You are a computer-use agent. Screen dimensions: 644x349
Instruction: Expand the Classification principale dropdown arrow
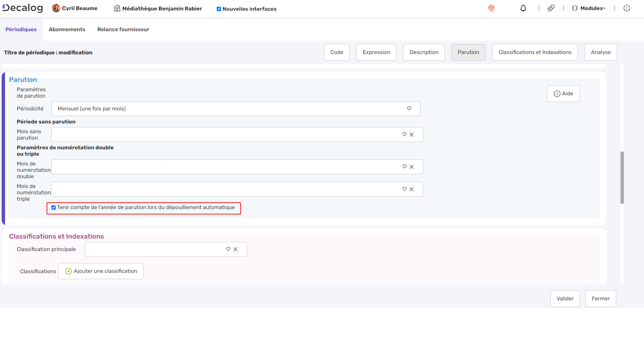click(x=228, y=249)
